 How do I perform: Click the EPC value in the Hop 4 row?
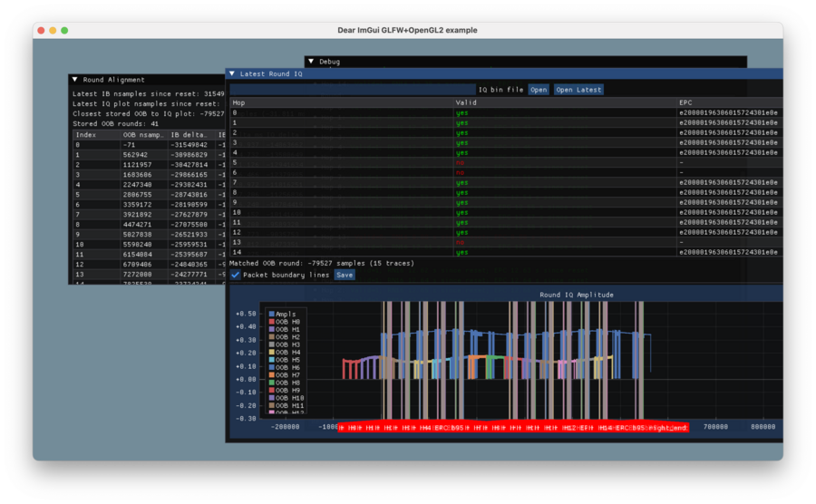728,153
